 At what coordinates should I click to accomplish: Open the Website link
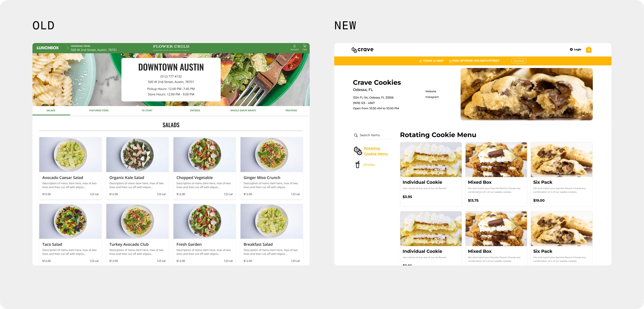(x=430, y=91)
